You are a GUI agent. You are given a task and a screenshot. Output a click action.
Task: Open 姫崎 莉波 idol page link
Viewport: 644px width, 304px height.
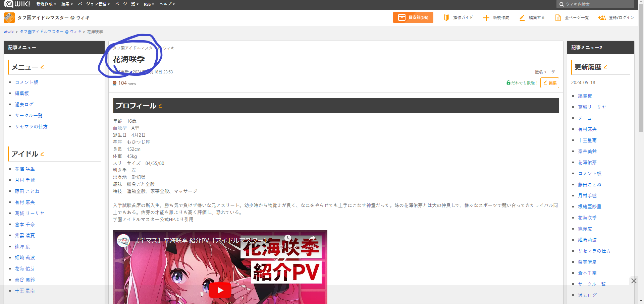[x=25, y=258]
